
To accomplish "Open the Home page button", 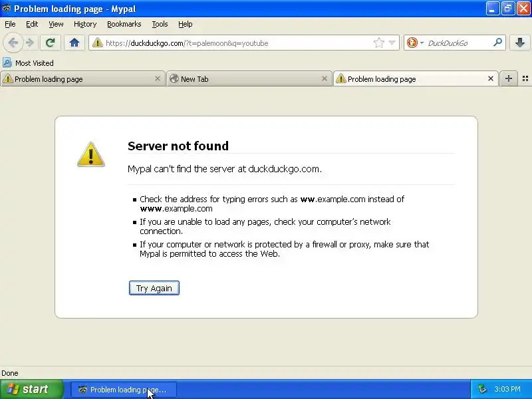I will (x=74, y=43).
